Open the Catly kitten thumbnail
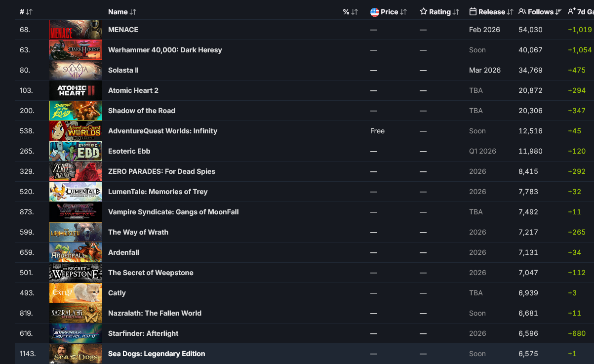This screenshot has height=364, width=594. click(x=76, y=293)
